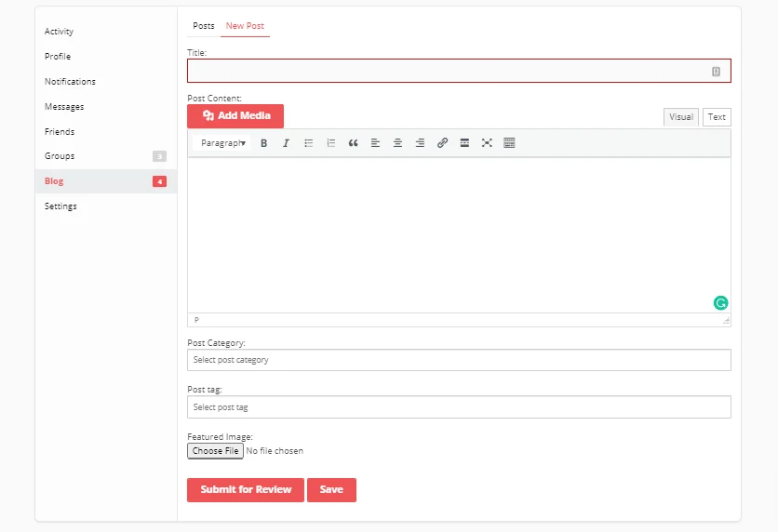Image resolution: width=778 pixels, height=532 pixels.
Task: Insert a numbered list
Action: pyautogui.click(x=331, y=143)
